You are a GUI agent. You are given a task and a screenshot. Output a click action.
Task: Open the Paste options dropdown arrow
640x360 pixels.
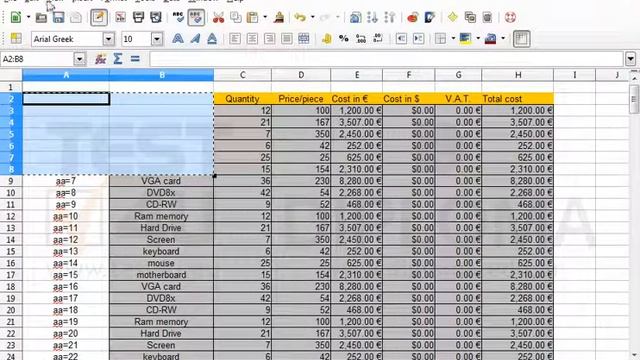(x=265, y=18)
